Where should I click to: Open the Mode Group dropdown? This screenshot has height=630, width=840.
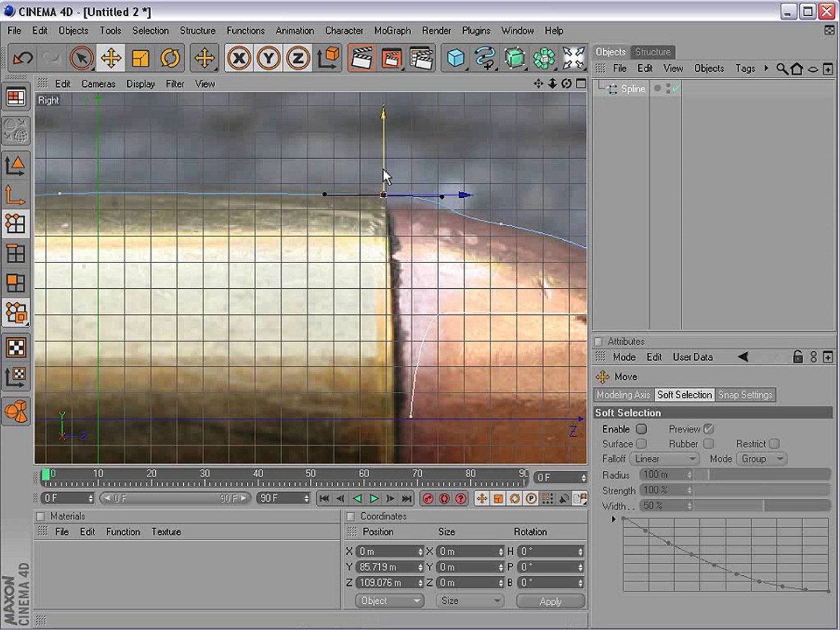[x=762, y=459]
